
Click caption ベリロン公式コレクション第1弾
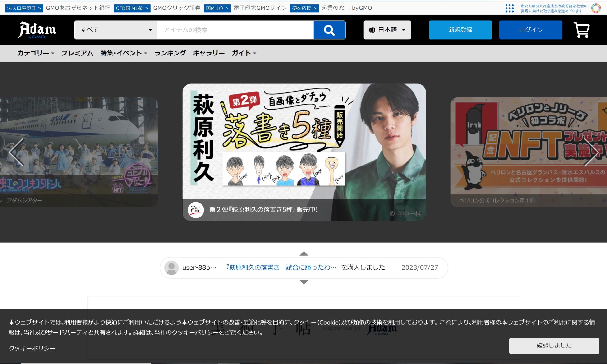pyautogui.click(x=497, y=200)
